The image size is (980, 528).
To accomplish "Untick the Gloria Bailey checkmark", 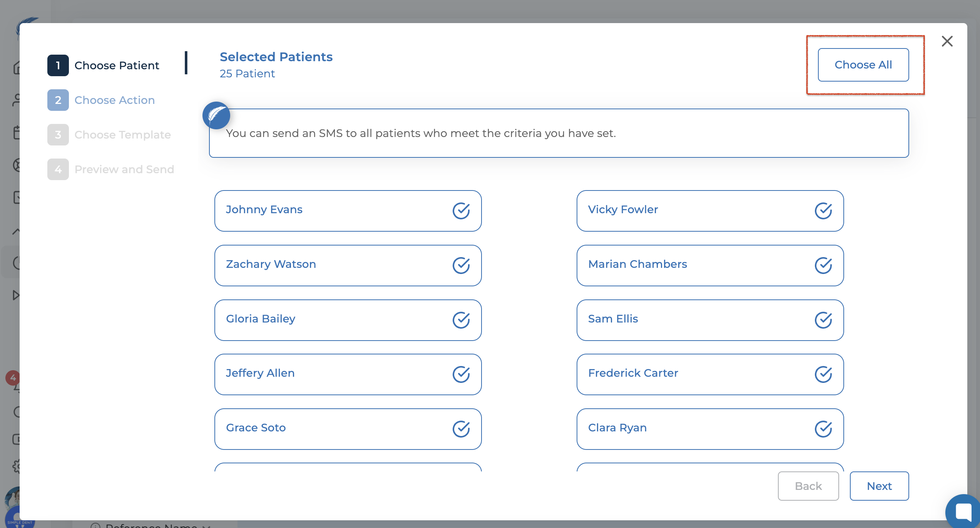I will point(461,320).
